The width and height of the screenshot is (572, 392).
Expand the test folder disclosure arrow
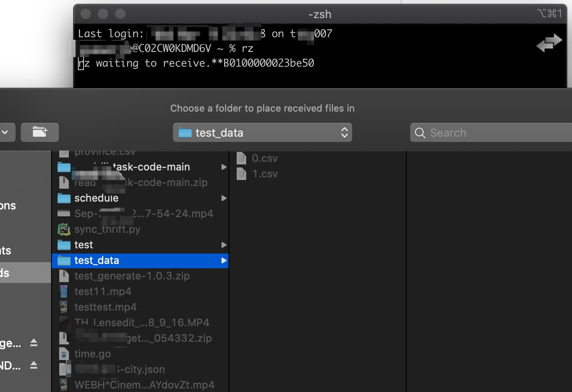[224, 245]
